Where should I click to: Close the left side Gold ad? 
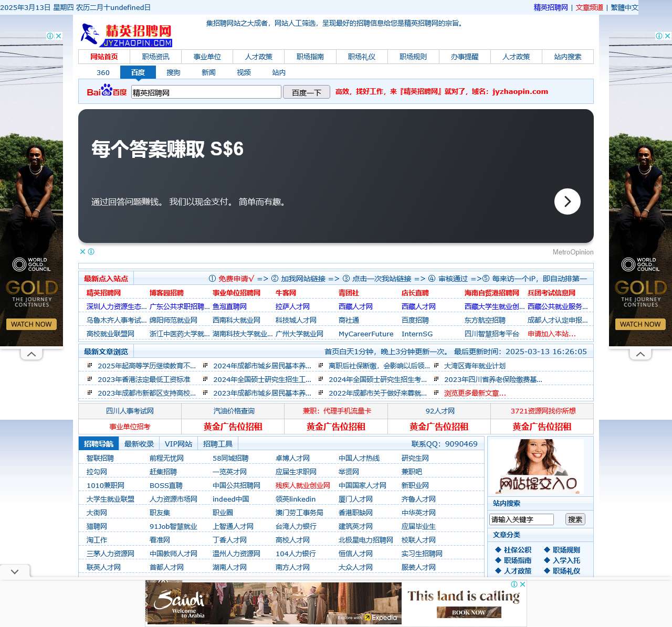[x=59, y=36]
